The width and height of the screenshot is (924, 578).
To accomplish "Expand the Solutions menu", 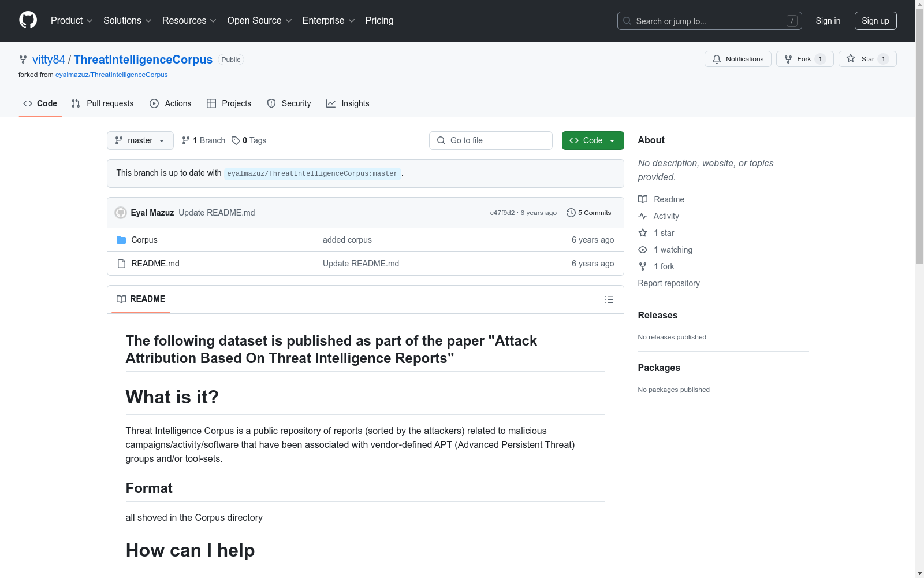I will (128, 21).
